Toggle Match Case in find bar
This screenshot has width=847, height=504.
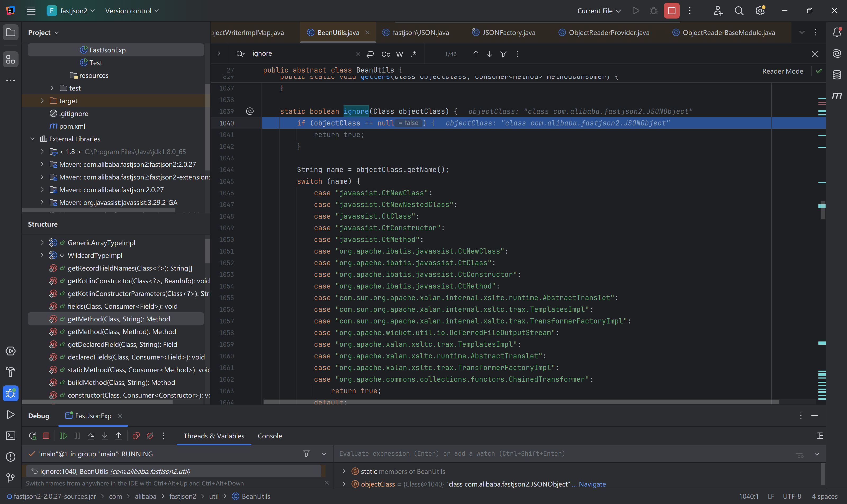click(386, 54)
